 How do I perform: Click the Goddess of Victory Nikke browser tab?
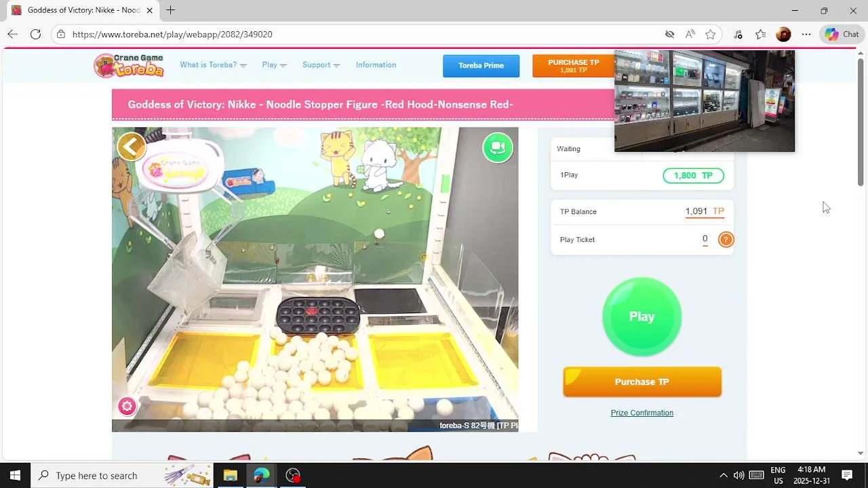point(81,10)
